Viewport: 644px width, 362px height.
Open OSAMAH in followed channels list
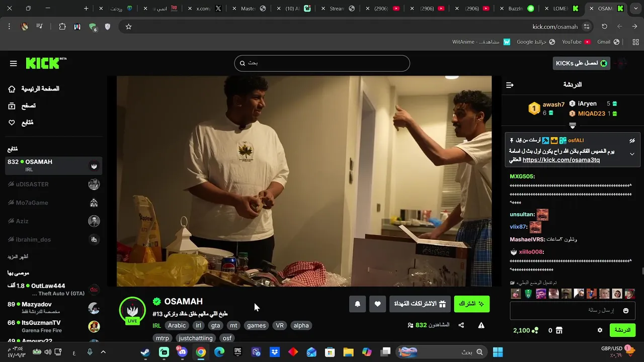pyautogui.click(x=53, y=165)
